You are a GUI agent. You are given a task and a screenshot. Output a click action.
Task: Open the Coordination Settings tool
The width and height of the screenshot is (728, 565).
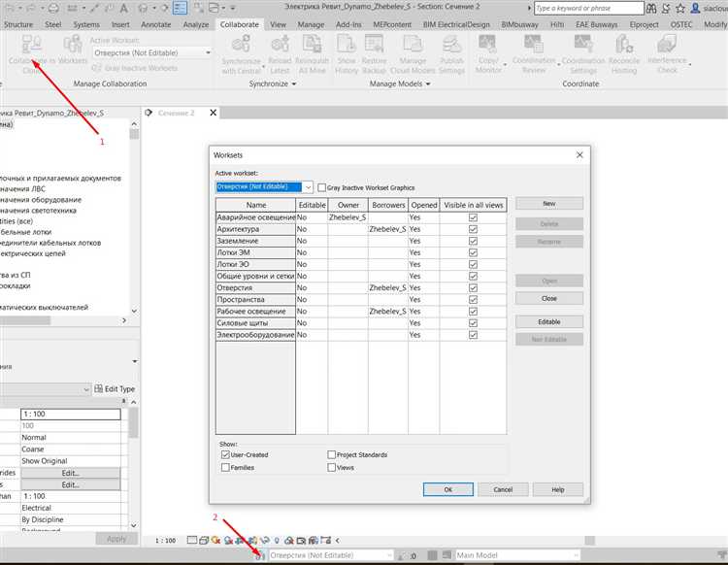click(583, 54)
